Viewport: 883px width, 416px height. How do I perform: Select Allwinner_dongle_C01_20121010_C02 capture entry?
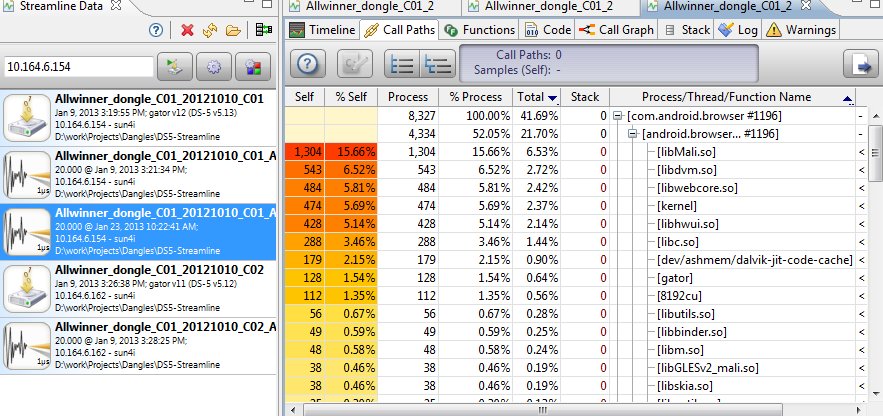pyautogui.click(x=138, y=289)
